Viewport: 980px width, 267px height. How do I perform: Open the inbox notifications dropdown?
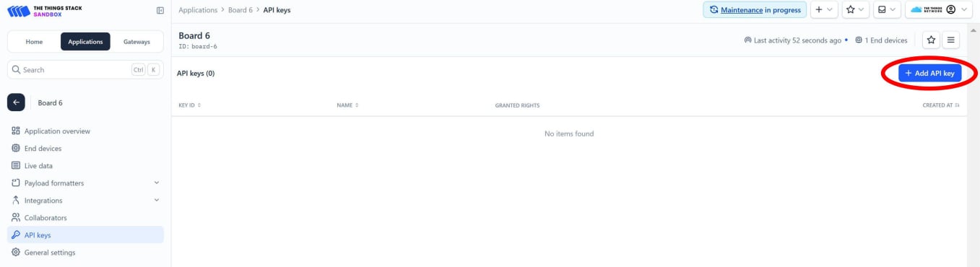886,10
